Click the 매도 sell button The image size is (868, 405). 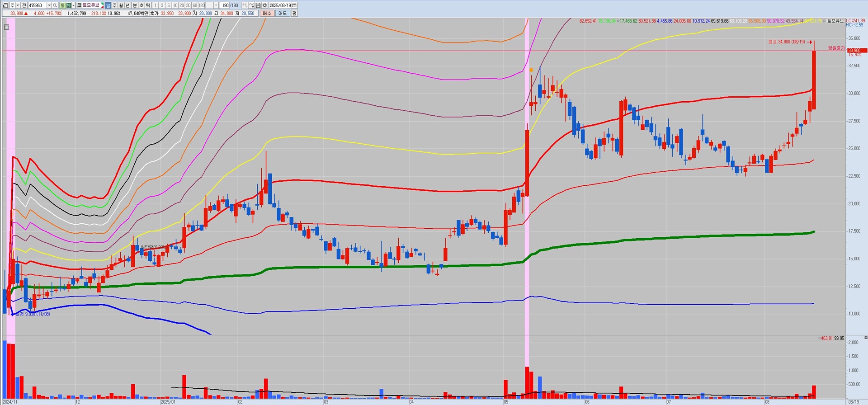tap(283, 14)
